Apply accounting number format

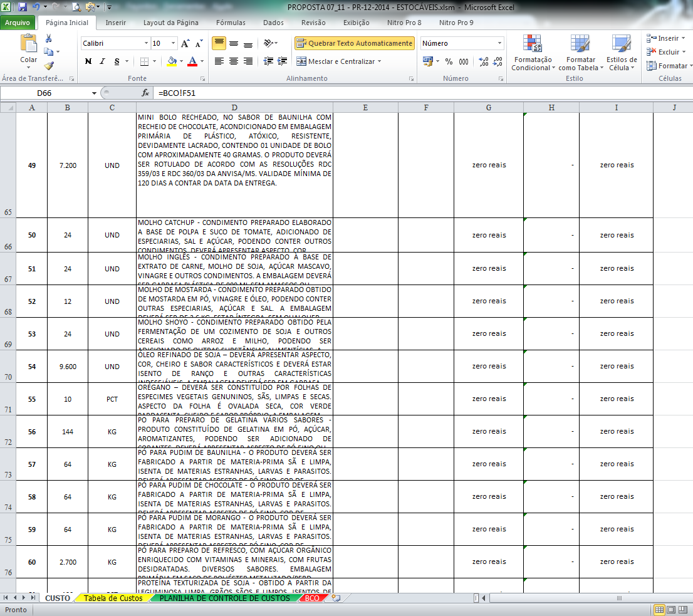tap(428, 61)
